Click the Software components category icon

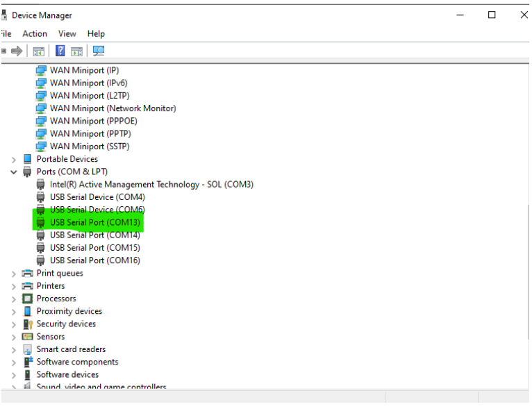click(x=28, y=362)
